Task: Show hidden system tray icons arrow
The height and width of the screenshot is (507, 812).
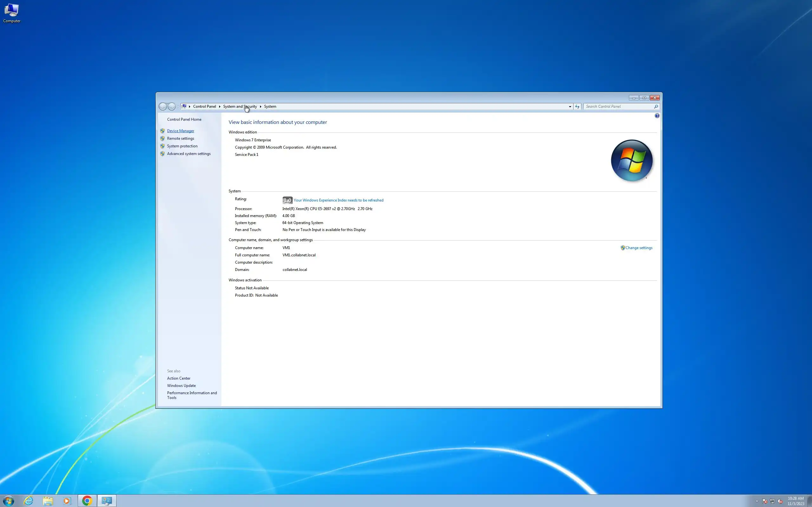Action: 756,501
